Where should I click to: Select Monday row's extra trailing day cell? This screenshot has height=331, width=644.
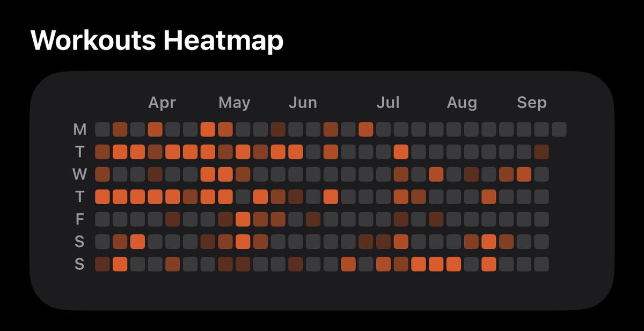coord(559,129)
